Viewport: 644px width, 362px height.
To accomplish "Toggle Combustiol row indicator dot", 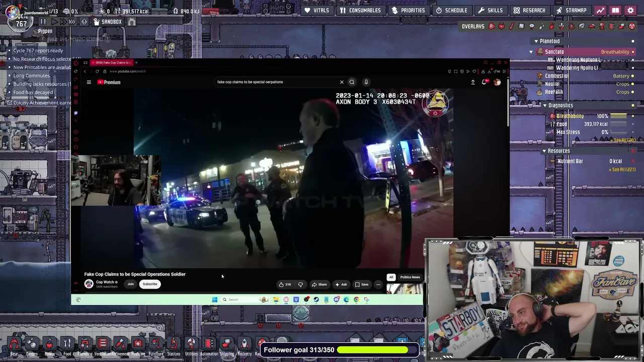I will [x=633, y=76].
